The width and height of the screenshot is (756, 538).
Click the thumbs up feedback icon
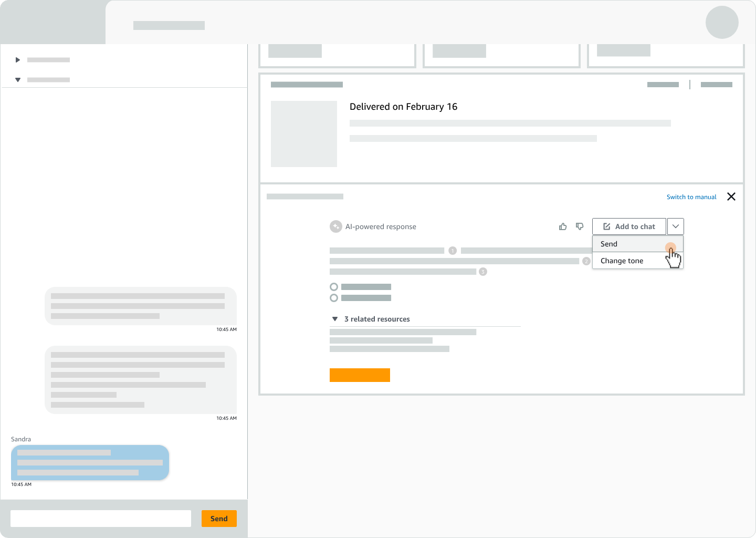click(563, 226)
